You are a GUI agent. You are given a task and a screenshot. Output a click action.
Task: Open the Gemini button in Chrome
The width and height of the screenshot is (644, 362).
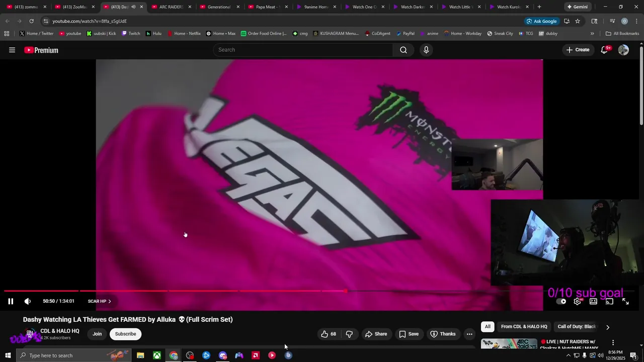[577, 7]
